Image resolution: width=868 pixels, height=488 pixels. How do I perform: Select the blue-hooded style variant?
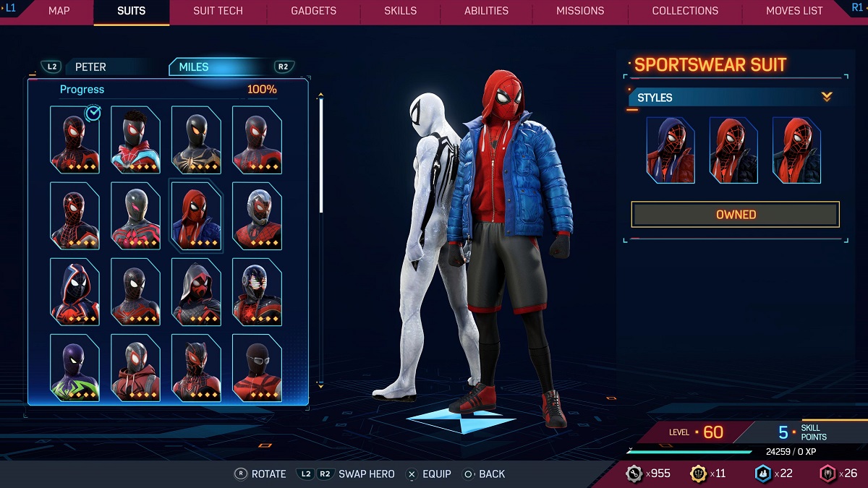point(670,150)
